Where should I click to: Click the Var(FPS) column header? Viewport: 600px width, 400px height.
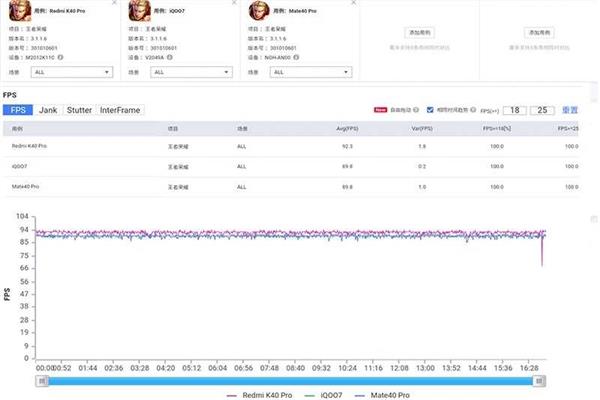pyautogui.click(x=422, y=129)
